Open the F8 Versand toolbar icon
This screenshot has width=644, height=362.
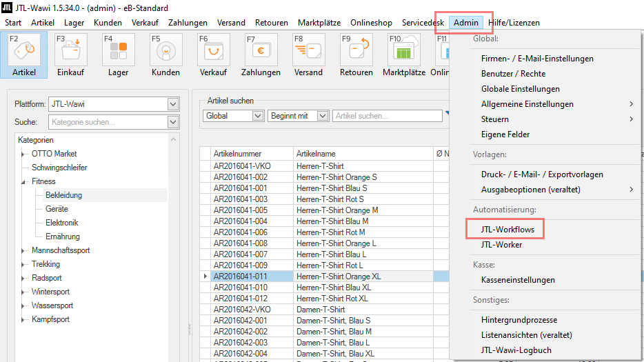coord(308,55)
